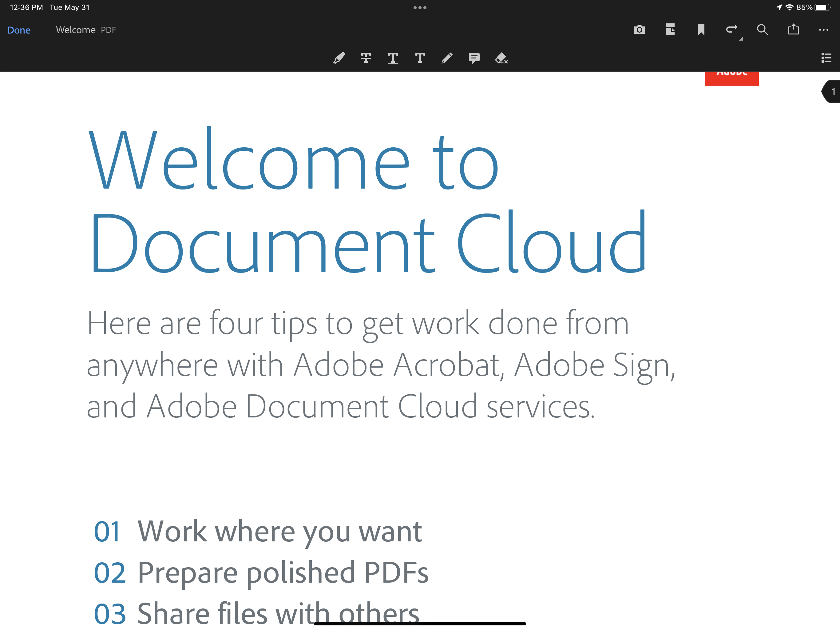
Task: Open the share sheet
Action: [x=793, y=29]
